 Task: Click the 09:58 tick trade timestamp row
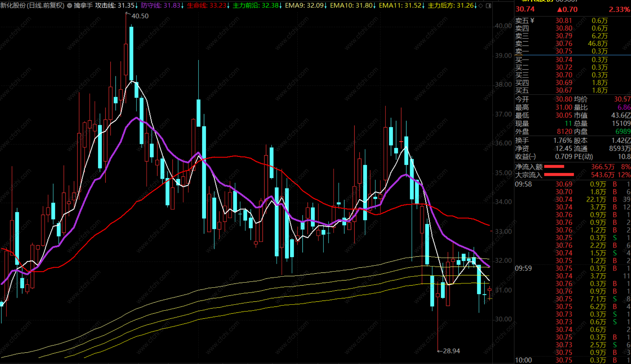523,184
